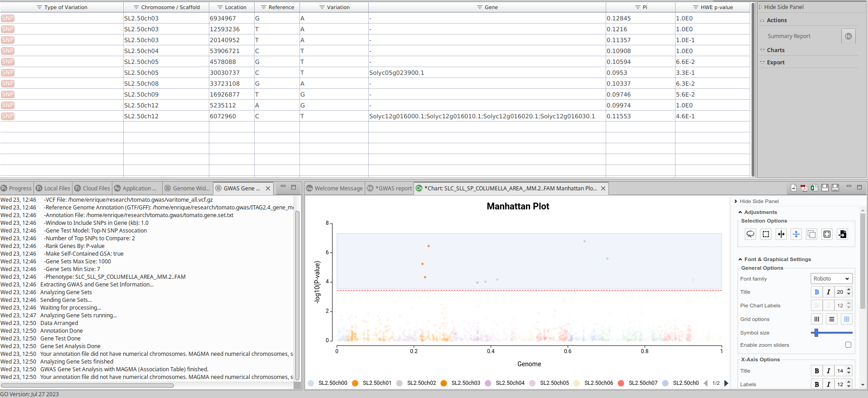This screenshot has height=398, width=868.
Task: Adjust the Symbol size slider
Action: click(816, 333)
